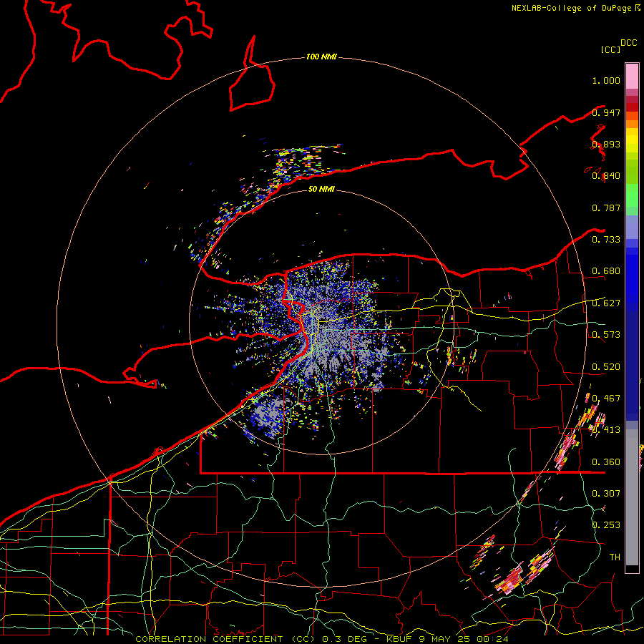The width and height of the screenshot is (644, 644).
Task: Pick the pink band atop the color bar
Action: click(x=632, y=76)
